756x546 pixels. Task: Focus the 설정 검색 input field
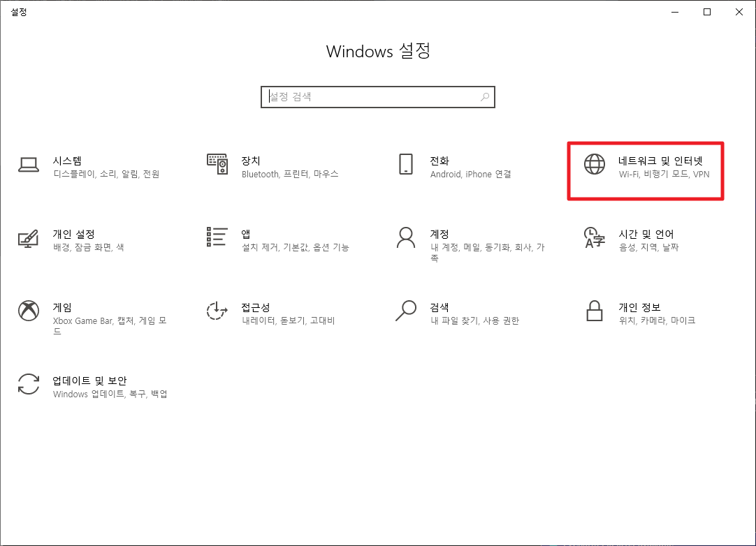(378, 97)
